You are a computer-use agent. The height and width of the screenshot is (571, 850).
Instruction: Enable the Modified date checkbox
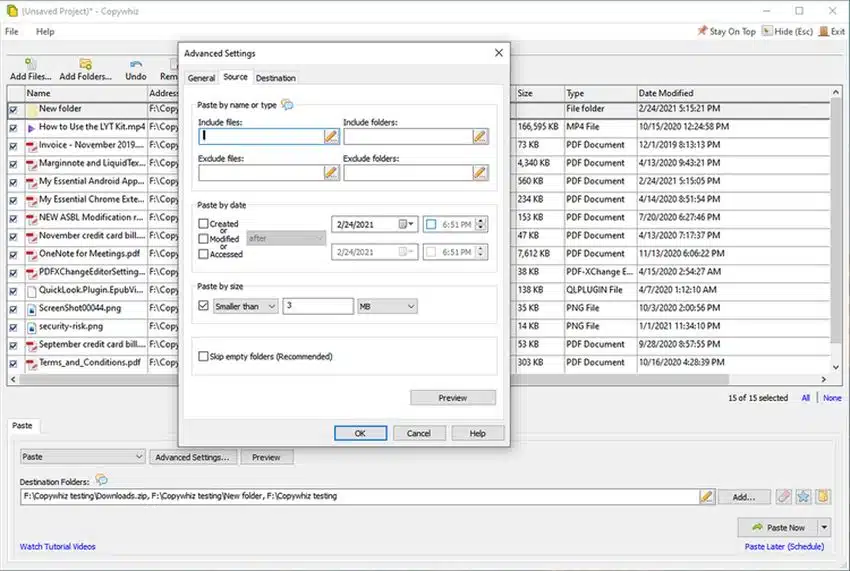(x=203, y=239)
